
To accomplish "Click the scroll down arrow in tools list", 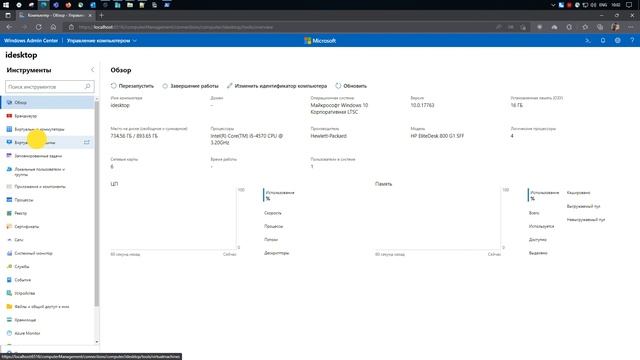I will point(97,342).
